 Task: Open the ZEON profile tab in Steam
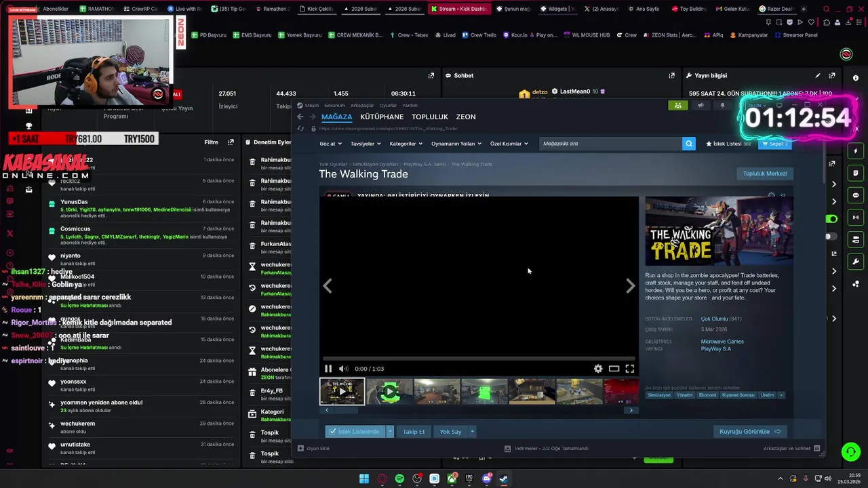point(466,117)
